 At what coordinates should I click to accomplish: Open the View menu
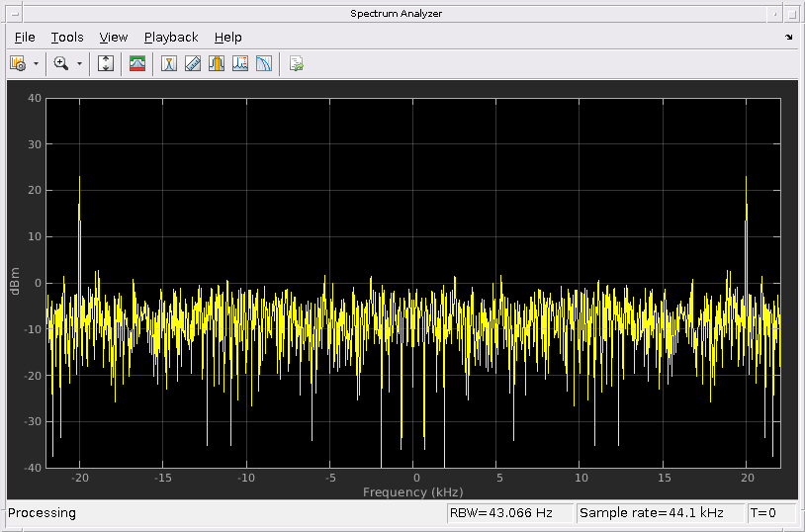pos(114,38)
